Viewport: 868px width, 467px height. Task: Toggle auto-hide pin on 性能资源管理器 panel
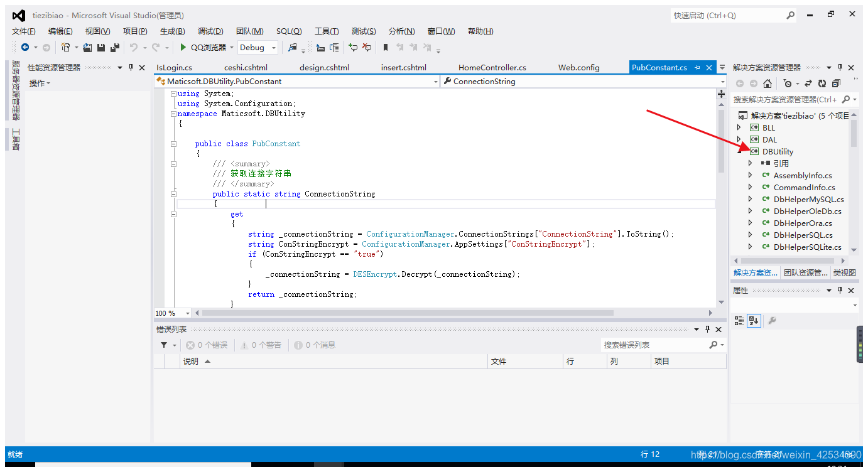coord(131,67)
